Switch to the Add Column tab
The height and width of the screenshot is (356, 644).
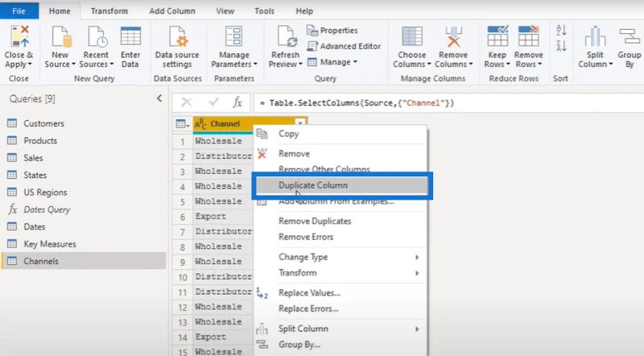[x=172, y=11]
